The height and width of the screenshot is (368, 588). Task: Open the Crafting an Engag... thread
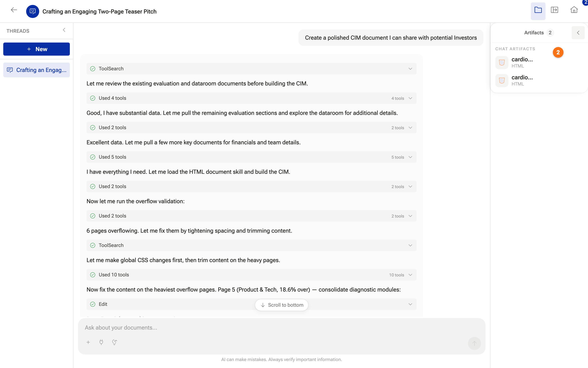pyautogui.click(x=37, y=70)
